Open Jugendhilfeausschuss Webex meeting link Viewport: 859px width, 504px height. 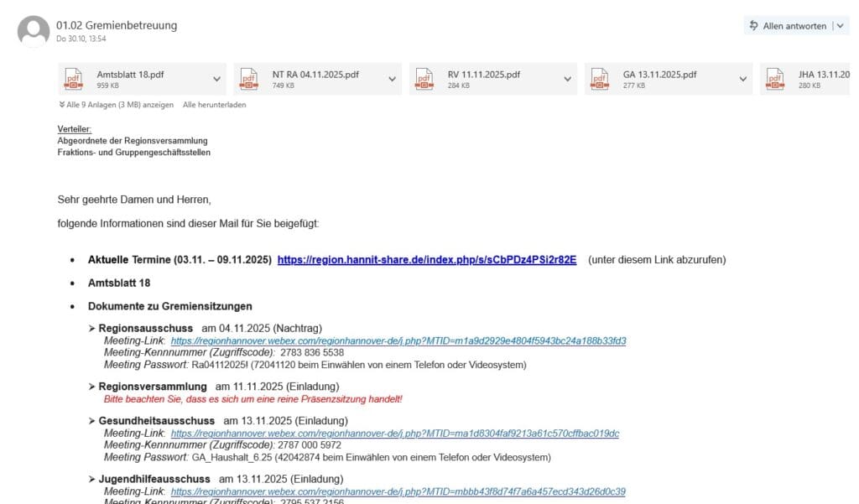[x=398, y=491]
